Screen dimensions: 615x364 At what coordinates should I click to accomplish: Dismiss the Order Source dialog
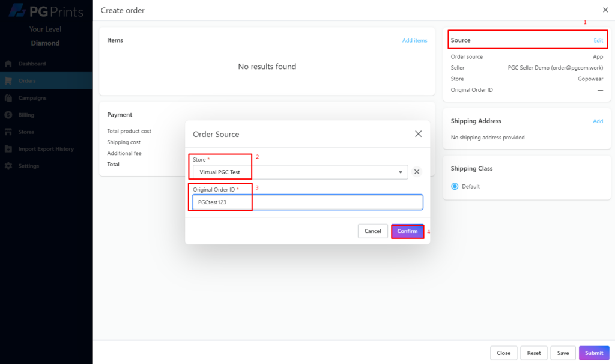point(418,133)
